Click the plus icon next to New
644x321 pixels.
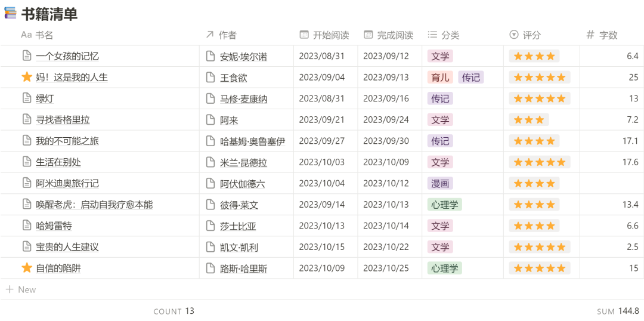pos(10,289)
